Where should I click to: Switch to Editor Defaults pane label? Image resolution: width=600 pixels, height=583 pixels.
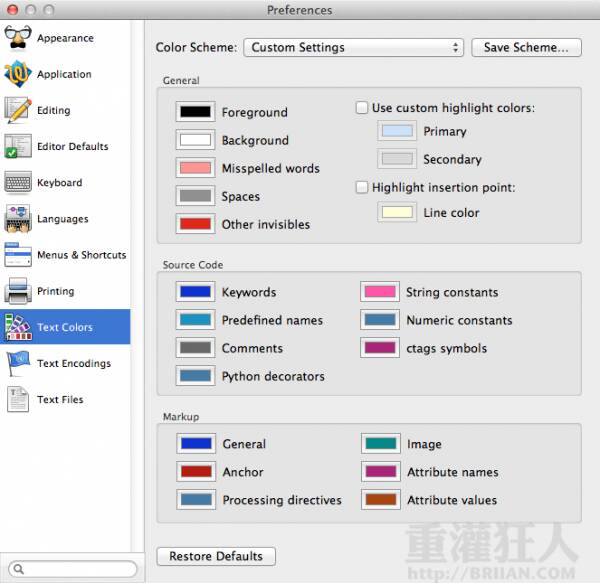[73, 146]
